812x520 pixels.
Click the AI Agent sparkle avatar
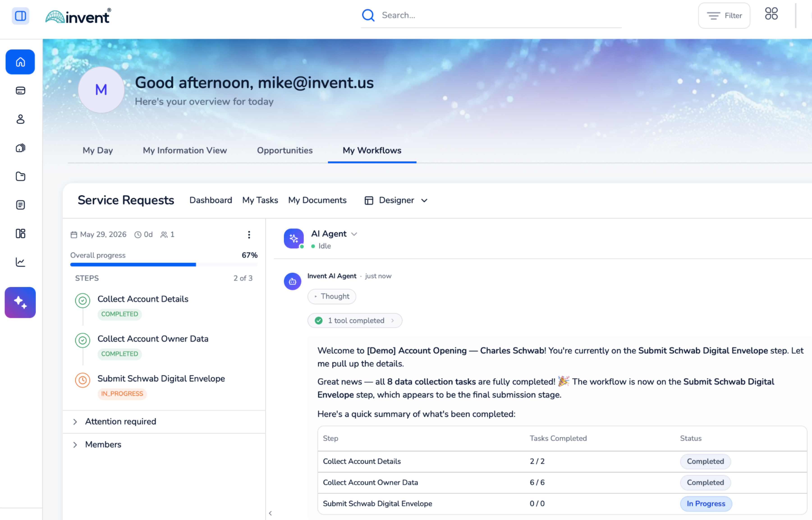(x=294, y=238)
